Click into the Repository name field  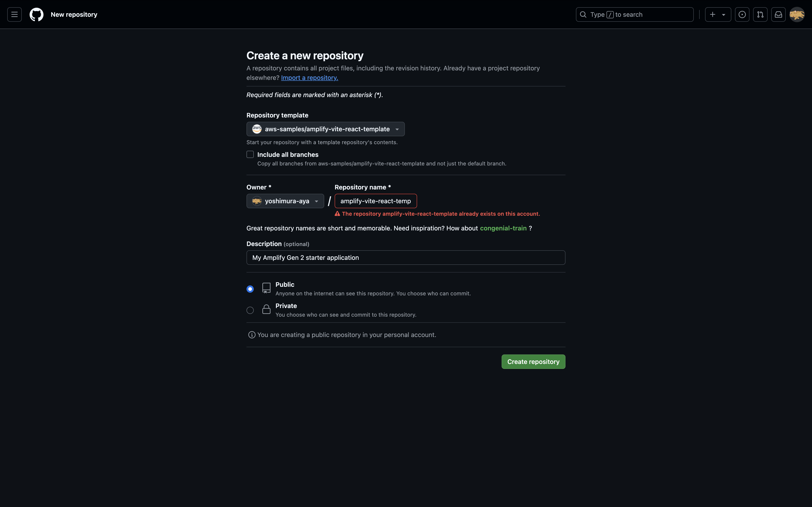tap(375, 201)
